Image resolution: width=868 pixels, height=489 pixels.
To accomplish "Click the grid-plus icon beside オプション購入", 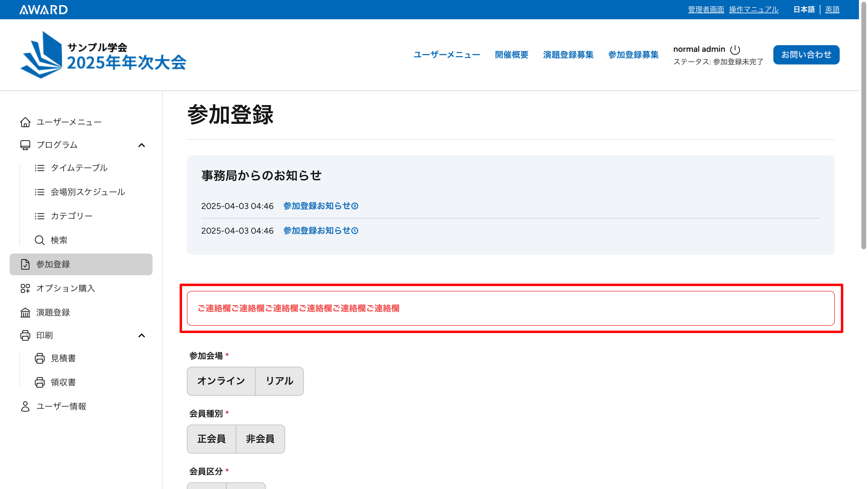I will (25, 288).
